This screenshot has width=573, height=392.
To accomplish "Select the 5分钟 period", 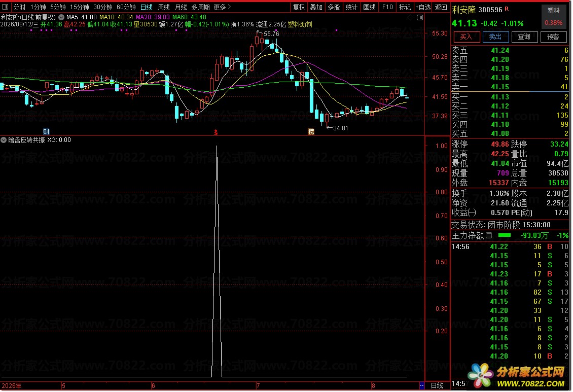I will click(x=58, y=7).
